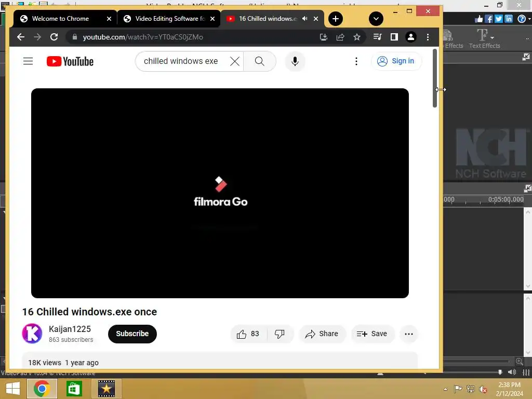The width and height of the screenshot is (532, 399).
Task: Run search with the magnifier button
Action: (x=260, y=61)
